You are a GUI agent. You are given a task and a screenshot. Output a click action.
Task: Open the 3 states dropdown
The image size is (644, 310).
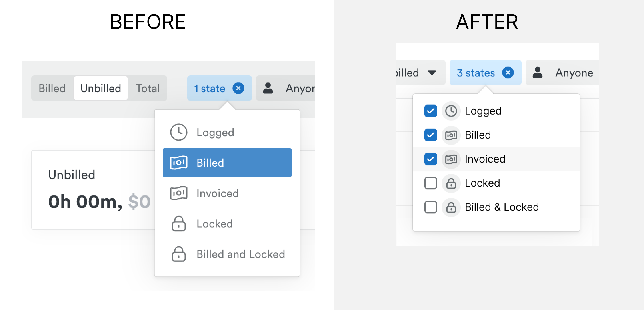click(476, 73)
